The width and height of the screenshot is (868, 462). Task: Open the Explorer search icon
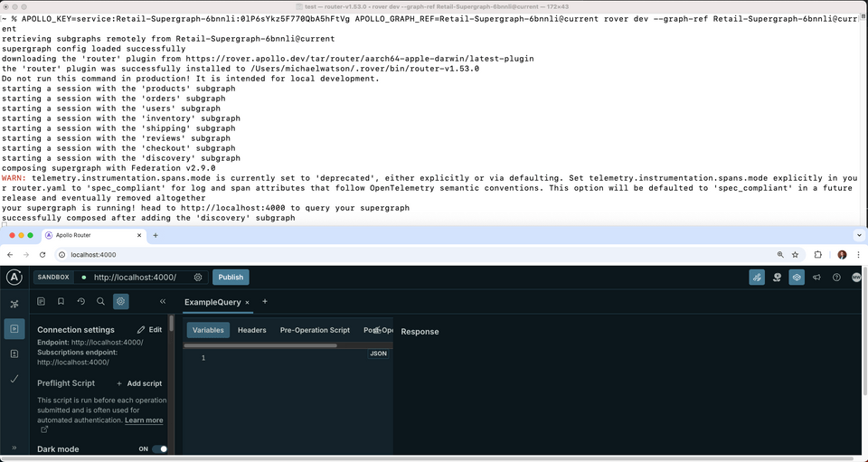click(x=100, y=302)
